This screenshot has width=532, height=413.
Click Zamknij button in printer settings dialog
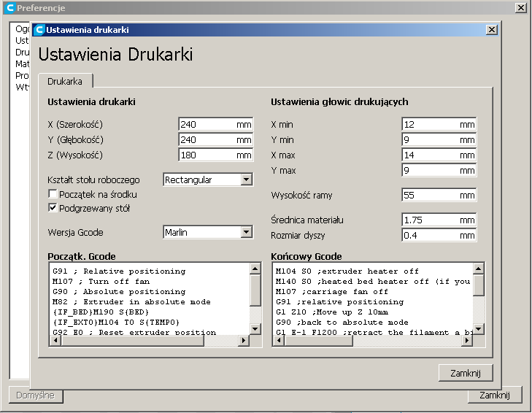tap(466, 373)
